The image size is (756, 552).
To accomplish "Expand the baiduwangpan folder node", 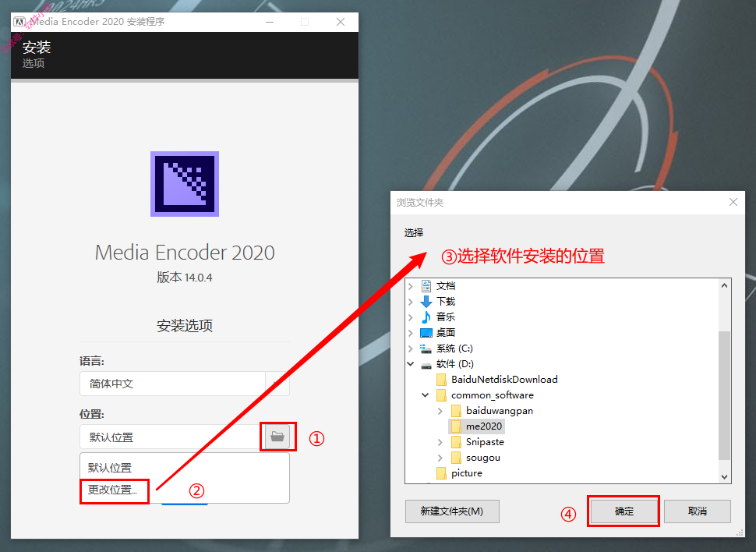I will tap(440, 411).
